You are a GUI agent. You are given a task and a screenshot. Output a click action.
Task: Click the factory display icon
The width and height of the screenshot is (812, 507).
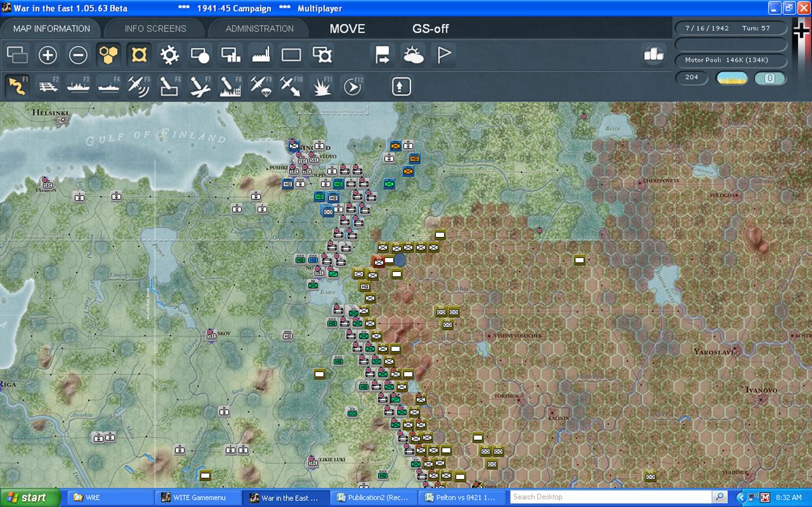261,55
